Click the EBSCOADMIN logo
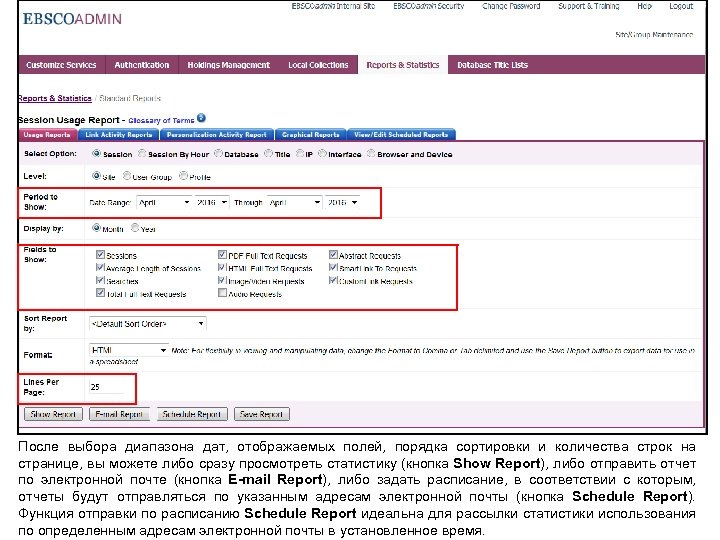Viewport: 720px width, 540px height. (73, 19)
